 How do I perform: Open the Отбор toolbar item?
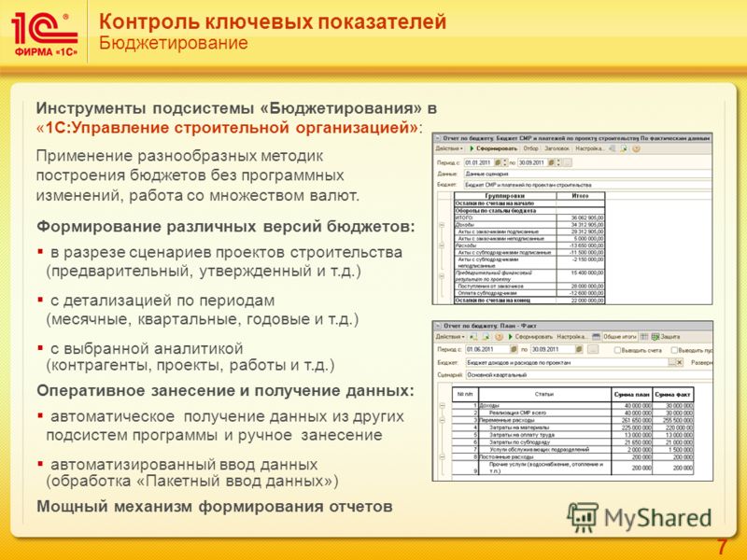[x=530, y=148]
